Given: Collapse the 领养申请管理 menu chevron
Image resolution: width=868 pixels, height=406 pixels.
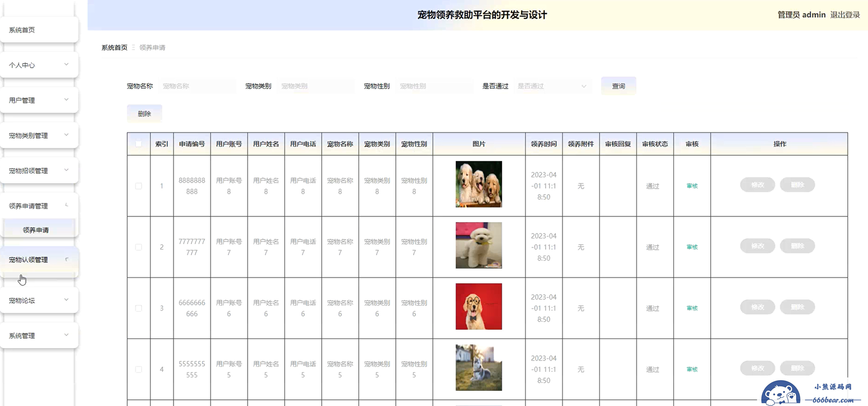Looking at the screenshot, I should coord(66,205).
